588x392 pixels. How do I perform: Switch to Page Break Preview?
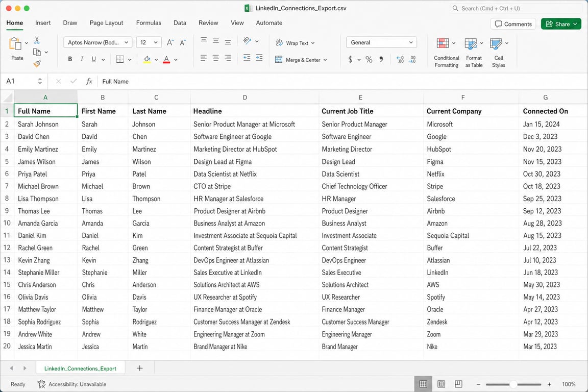tap(458, 384)
